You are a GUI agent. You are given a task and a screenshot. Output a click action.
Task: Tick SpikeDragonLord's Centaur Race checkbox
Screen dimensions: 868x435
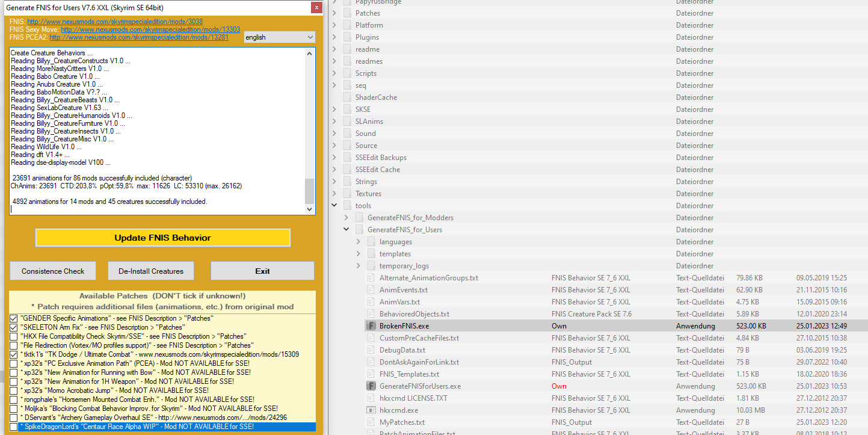tap(14, 427)
